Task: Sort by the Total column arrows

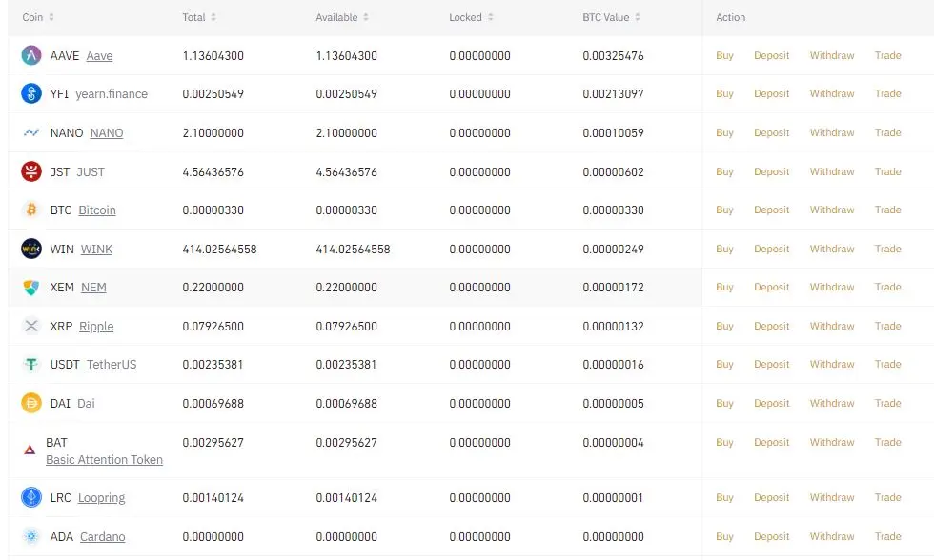Action: coord(213,17)
